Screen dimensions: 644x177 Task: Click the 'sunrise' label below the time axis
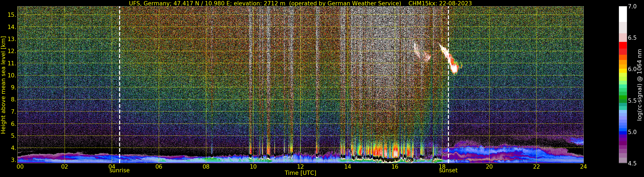pos(120,171)
